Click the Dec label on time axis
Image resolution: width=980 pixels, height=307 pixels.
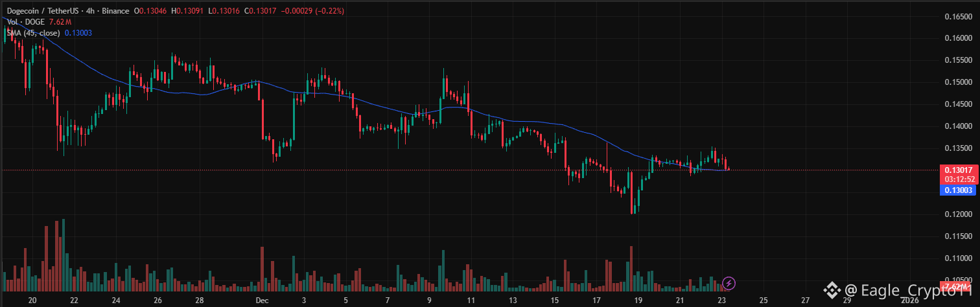tap(261, 301)
